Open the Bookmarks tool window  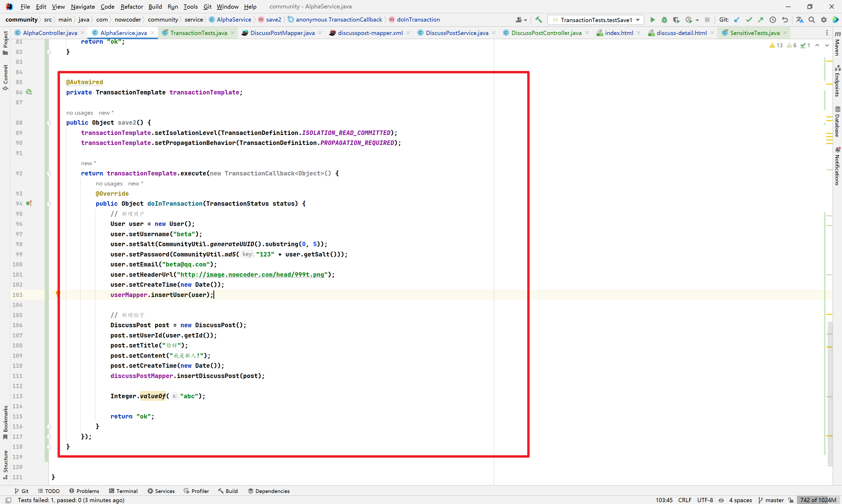[x=5, y=422]
